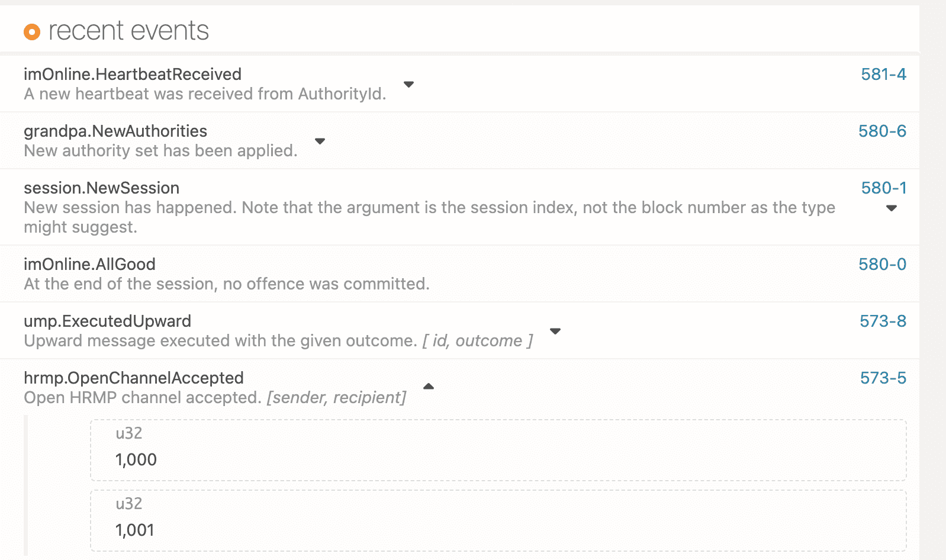This screenshot has width=946, height=560.
Task: Click the u32 sender value 1,000
Action: coord(136,459)
